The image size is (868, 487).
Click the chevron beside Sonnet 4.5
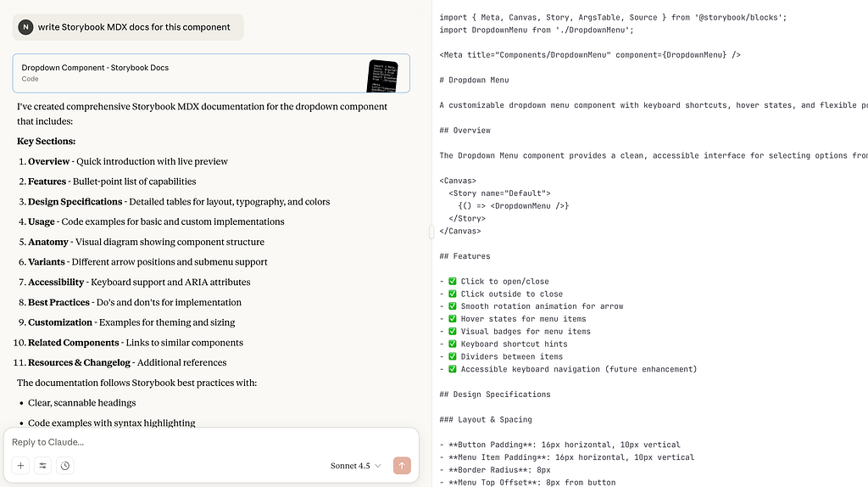coord(378,466)
